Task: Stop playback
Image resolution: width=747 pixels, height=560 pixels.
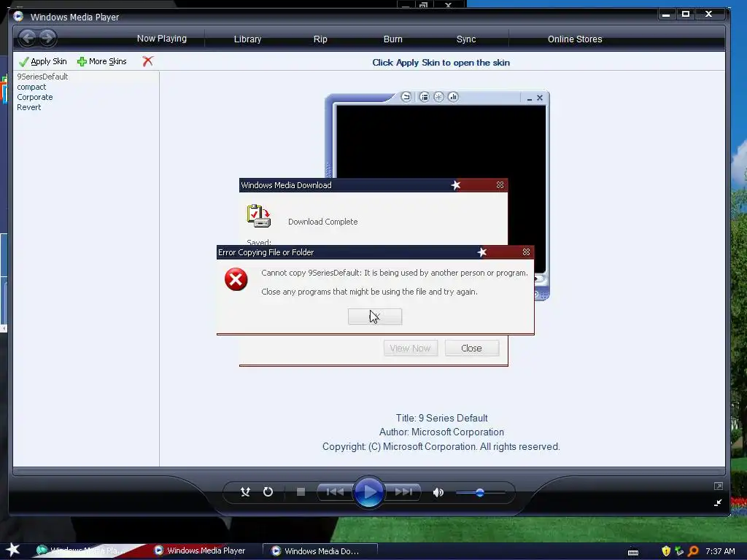Action: click(x=301, y=492)
